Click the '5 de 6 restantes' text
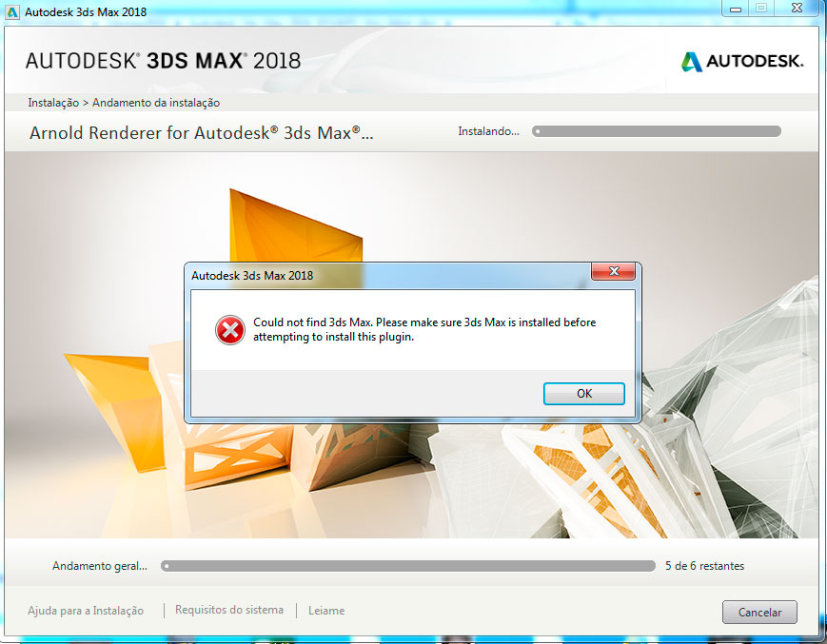Image resolution: width=827 pixels, height=644 pixels. click(704, 566)
